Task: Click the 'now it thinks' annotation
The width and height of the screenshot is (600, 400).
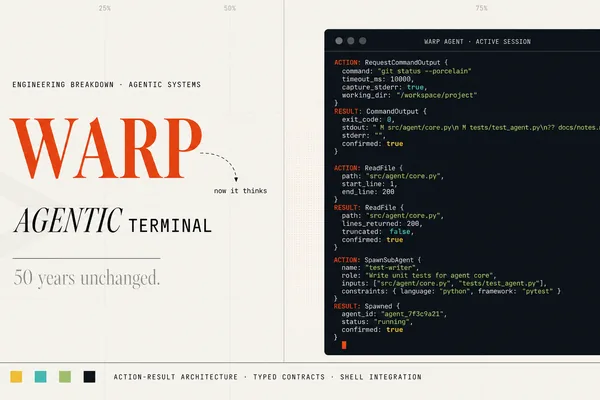Action: point(240,191)
